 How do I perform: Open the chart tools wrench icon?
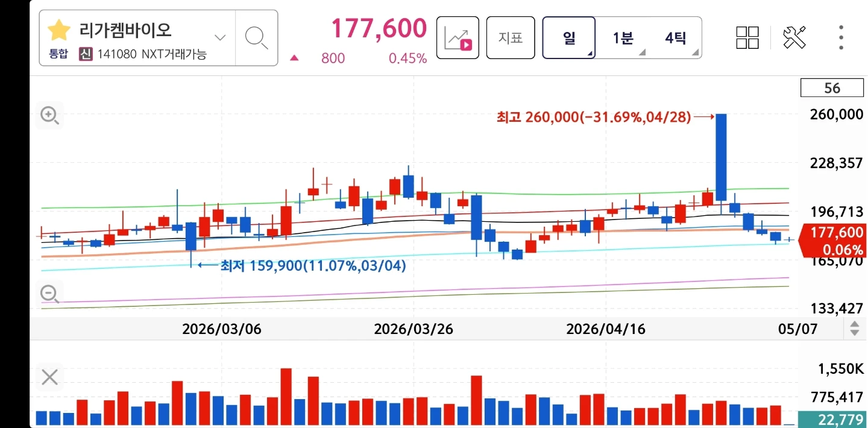click(794, 37)
